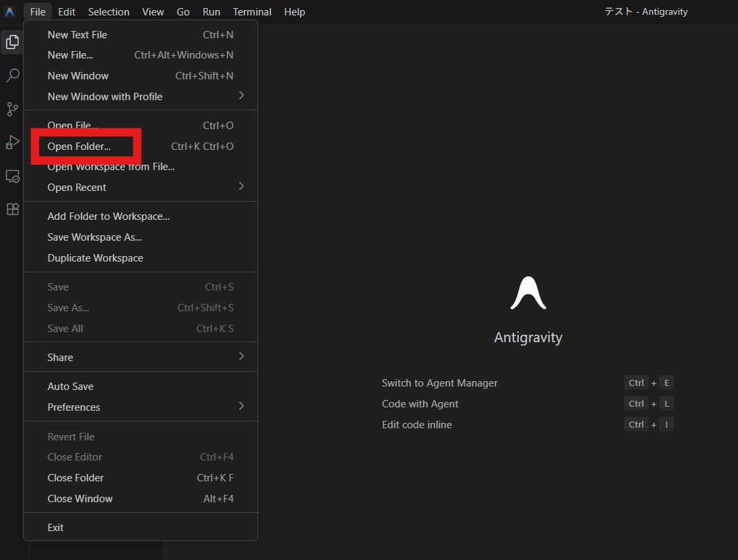Screen dimensions: 738x560
Task: Click the Antigravity logo in title bar
Action: click(9, 11)
